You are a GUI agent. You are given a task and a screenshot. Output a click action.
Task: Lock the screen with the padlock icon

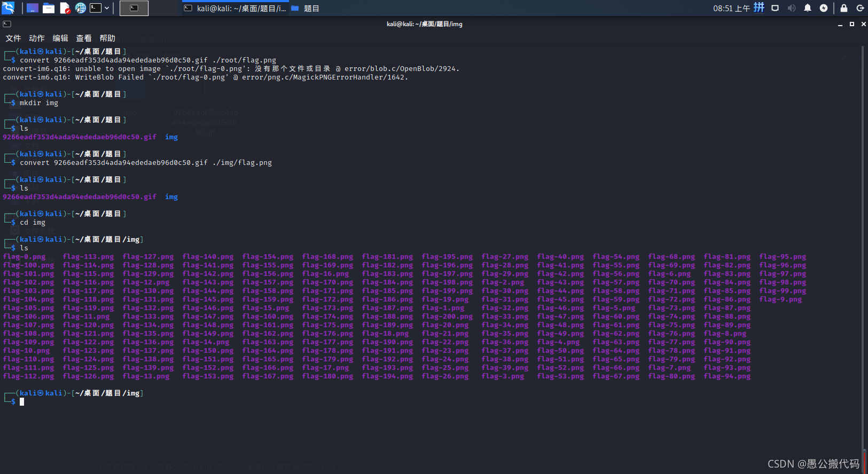click(844, 8)
